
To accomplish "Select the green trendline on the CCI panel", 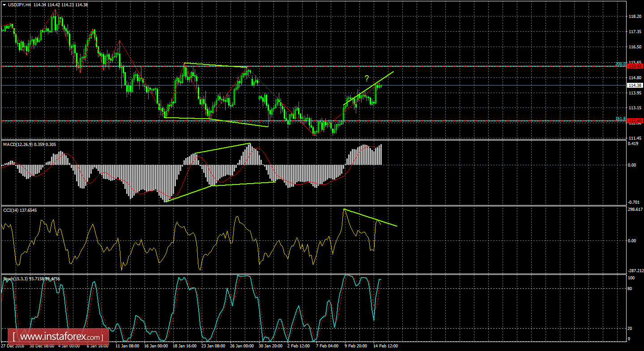I will tap(371, 218).
